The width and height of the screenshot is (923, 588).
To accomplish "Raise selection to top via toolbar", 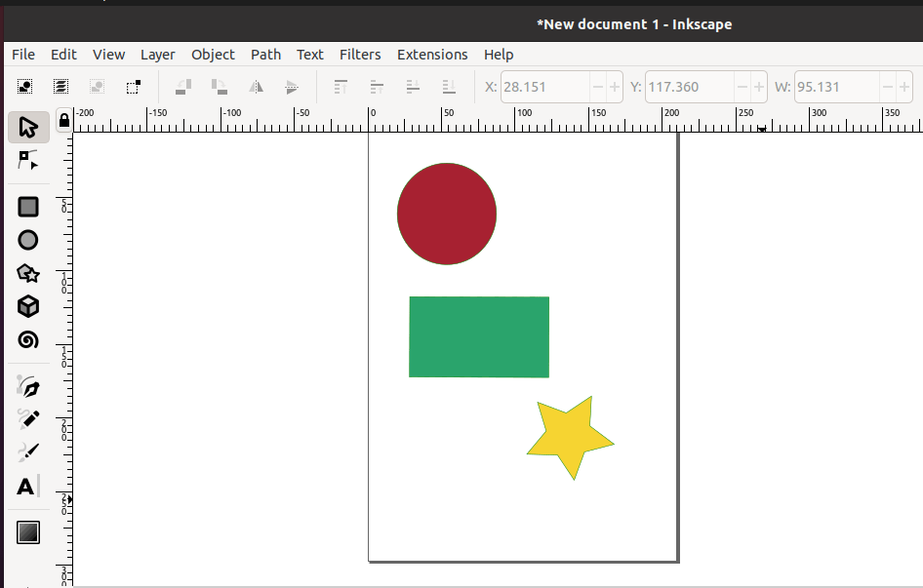I will [x=340, y=87].
